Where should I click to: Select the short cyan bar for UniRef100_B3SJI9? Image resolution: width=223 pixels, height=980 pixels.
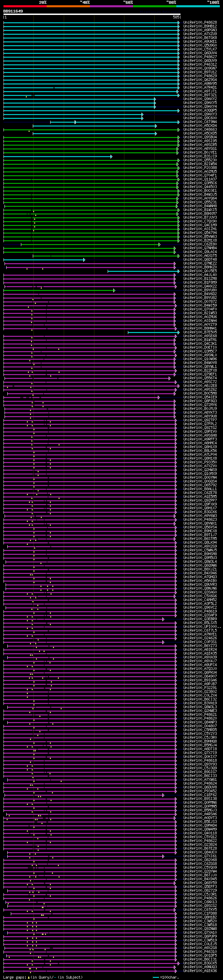coord(58,157)
